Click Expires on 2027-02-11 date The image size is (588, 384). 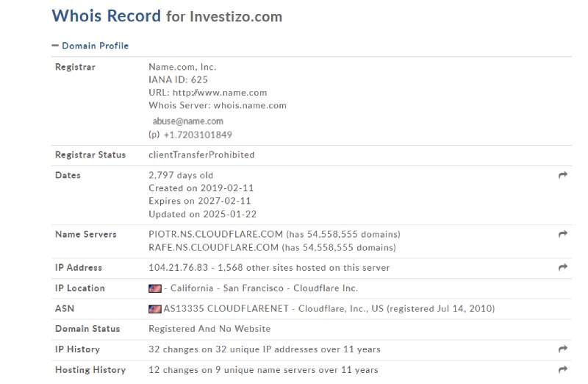pyautogui.click(x=199, y=201)
